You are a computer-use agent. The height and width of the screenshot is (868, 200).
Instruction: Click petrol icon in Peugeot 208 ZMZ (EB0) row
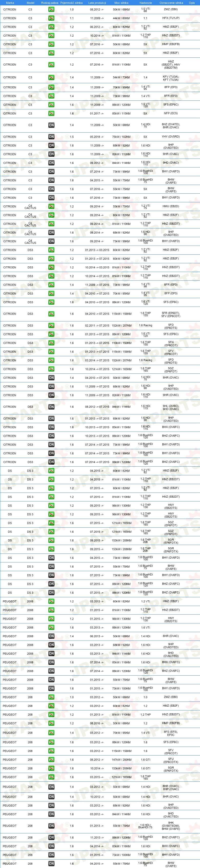(x=51, y=697)
